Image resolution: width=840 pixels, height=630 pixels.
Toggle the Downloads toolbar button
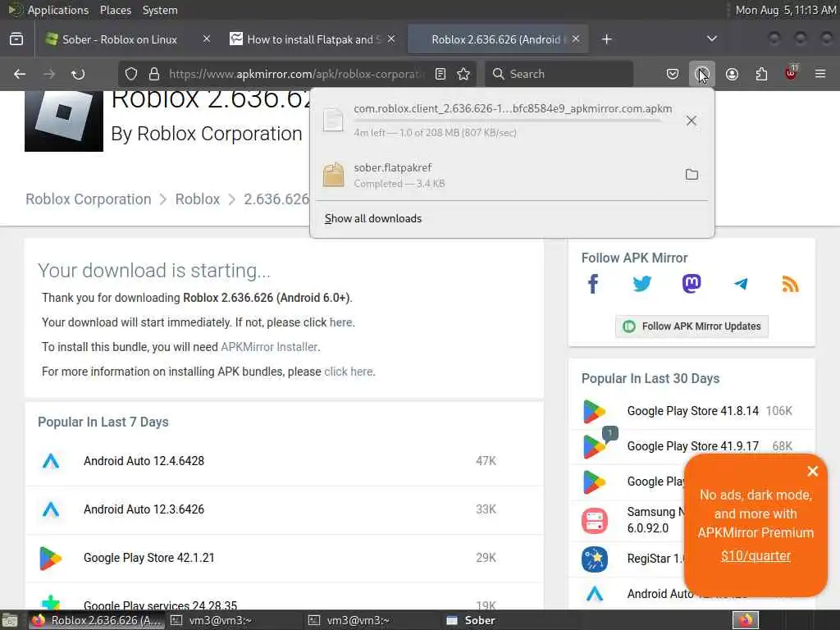(x=702, y=74)
